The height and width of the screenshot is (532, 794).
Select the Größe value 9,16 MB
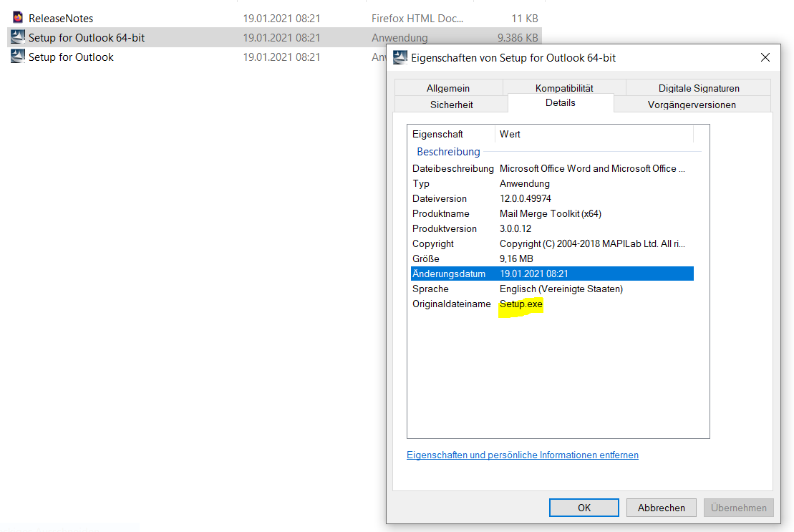[x=516, y=258]
